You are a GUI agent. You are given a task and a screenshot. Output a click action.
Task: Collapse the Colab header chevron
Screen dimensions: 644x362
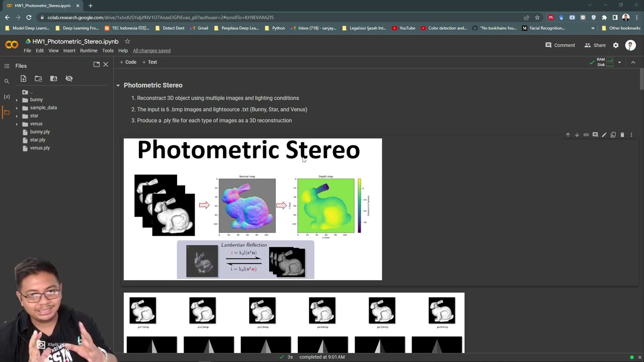click(x=633, y=62)
